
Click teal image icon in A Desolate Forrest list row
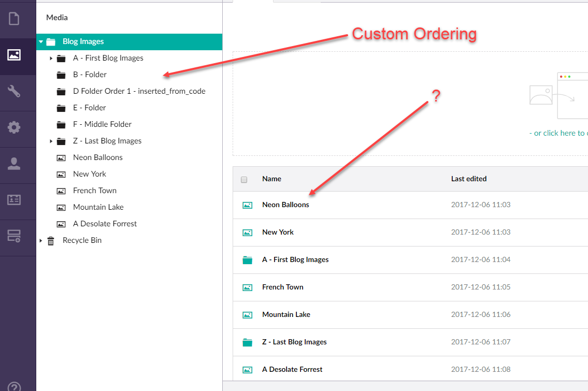click(x=248, y=370)
